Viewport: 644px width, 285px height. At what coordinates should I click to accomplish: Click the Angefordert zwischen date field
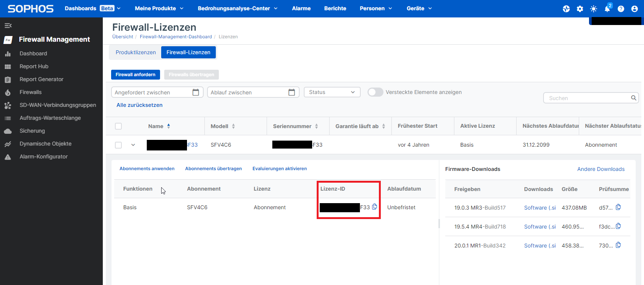157,92
